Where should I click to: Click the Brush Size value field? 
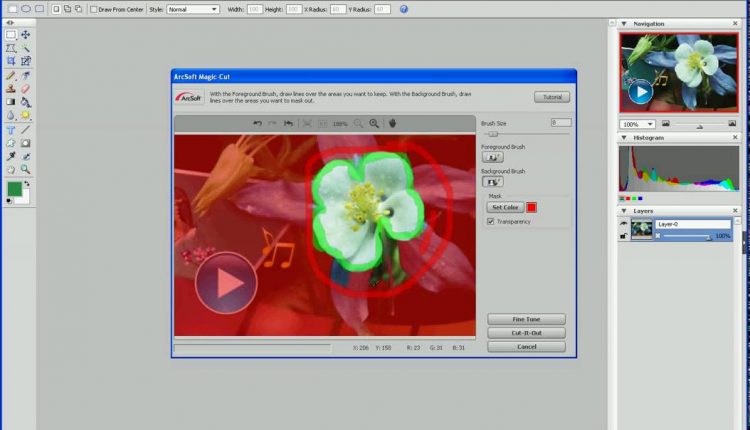tap(561, 123)
